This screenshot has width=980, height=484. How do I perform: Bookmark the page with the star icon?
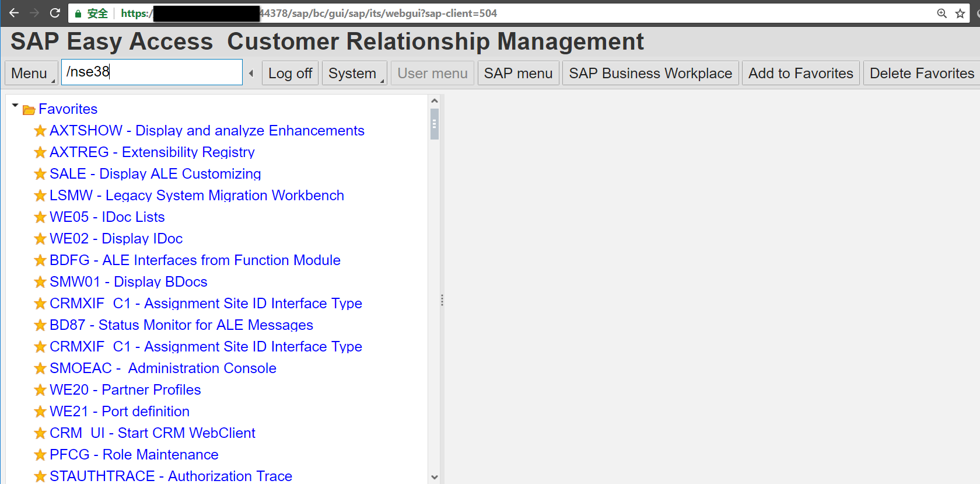coord(960,13)
